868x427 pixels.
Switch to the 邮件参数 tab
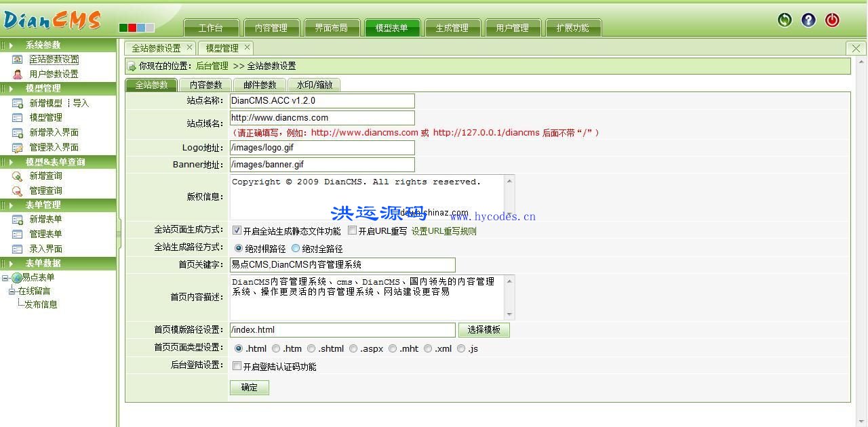[260, 85]
